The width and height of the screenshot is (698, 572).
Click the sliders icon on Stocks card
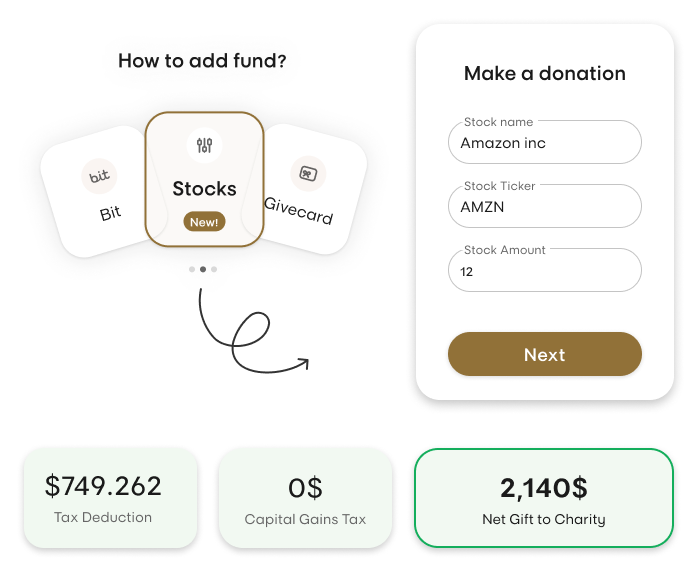tap(204, 145)
